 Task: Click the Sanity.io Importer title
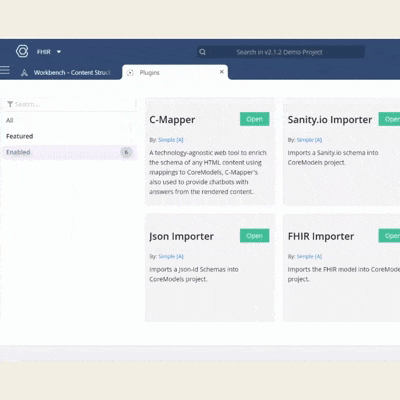pos(330,120)
